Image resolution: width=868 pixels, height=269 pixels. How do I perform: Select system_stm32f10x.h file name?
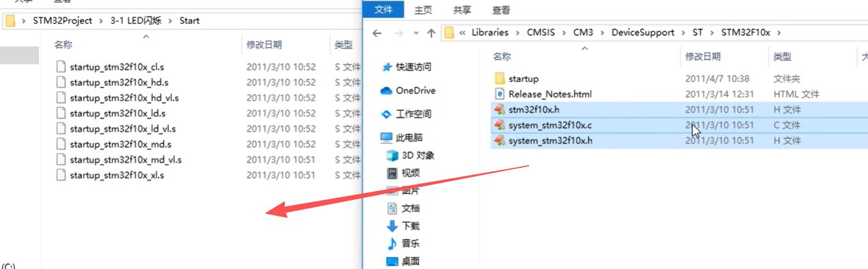point(550,140)
